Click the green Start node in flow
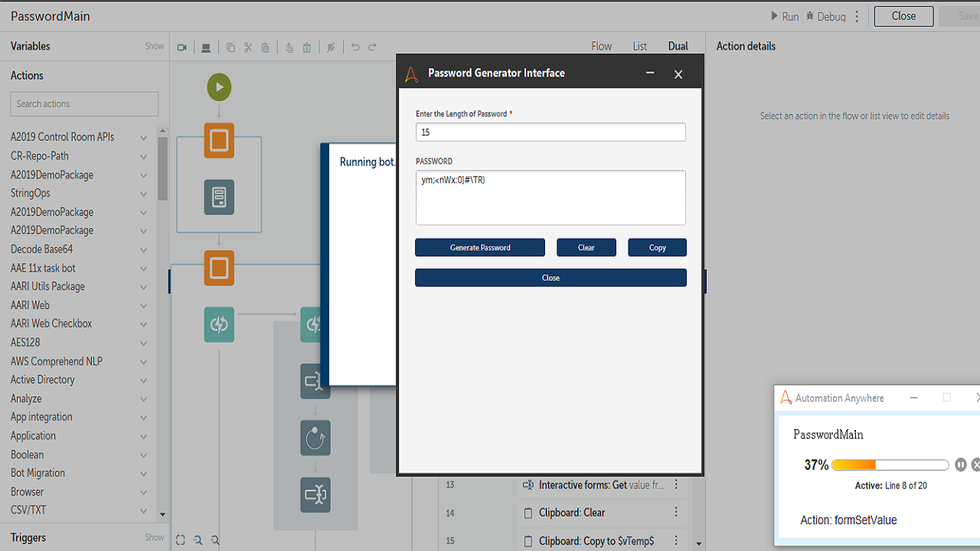 tap(219, 87)
